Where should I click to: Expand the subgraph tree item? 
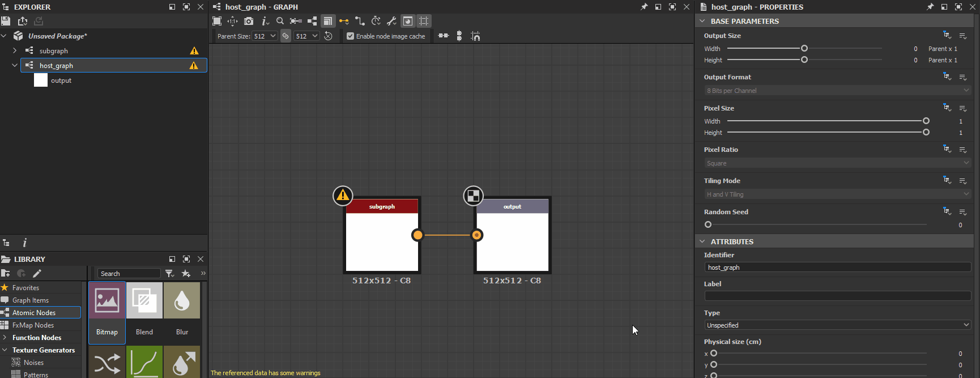(15, 51)
